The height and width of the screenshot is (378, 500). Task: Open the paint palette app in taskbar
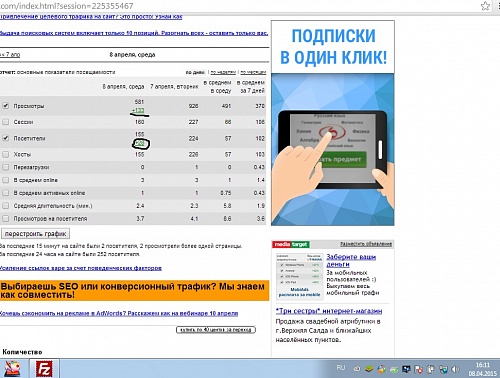click(12, 369)
